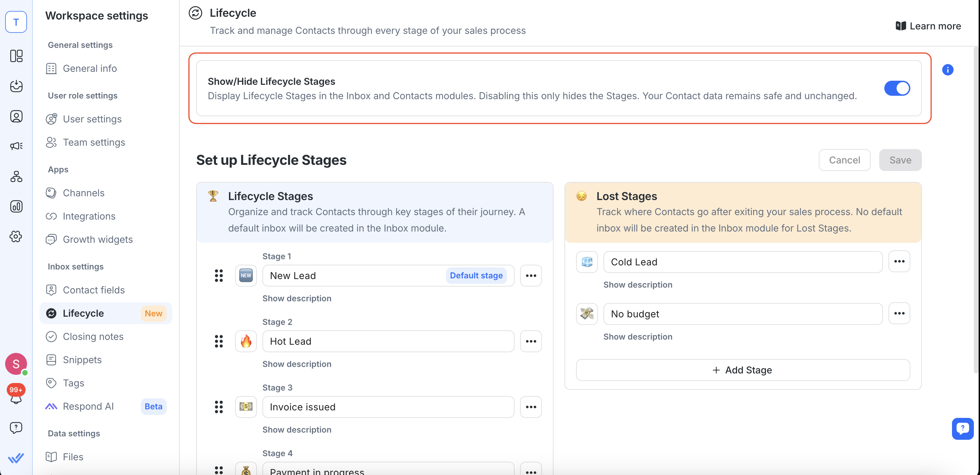Enable the Show/Hide Lifecycle Stages switch
Image resolution: width=980 pixels, height=475 pixels.
[x=897, y=88]
